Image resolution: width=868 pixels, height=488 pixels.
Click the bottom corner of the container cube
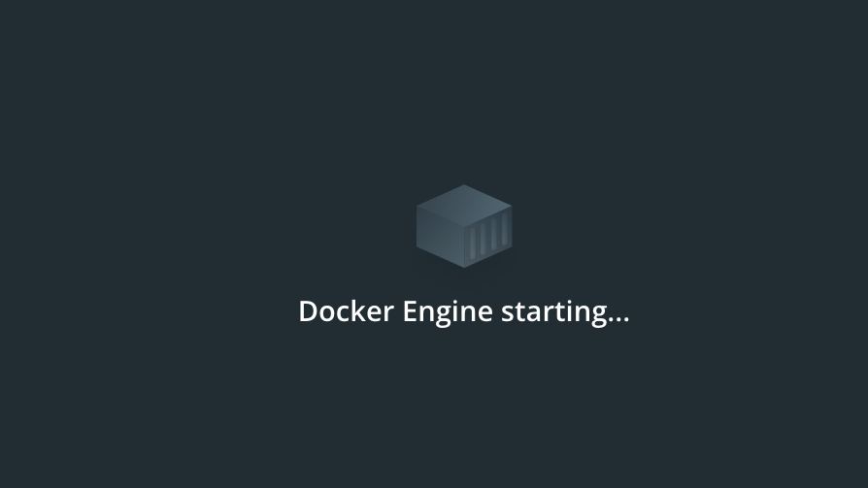click(464, 266)
